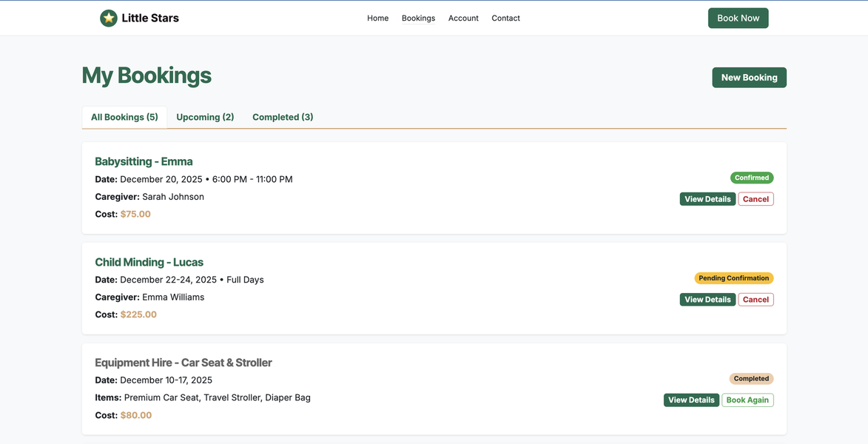Create a New Booking

pyautogui.click(x=749, y=77)
